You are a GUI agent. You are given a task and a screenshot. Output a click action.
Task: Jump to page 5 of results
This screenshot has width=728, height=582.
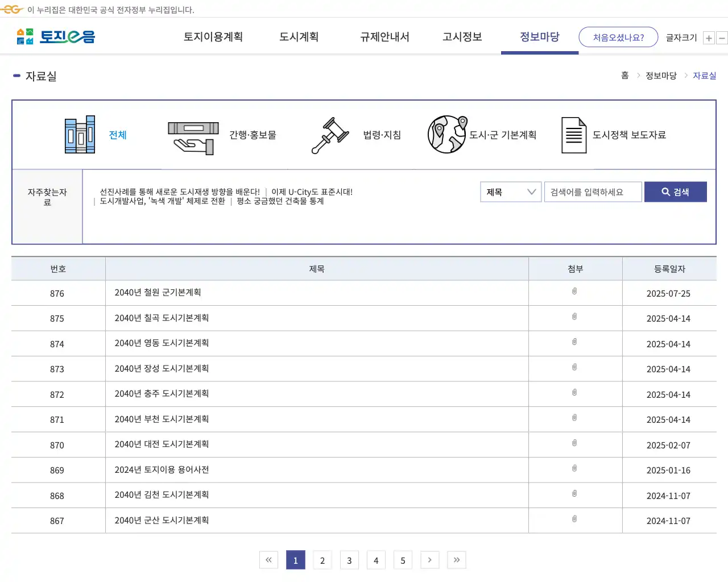pos(403,560)
